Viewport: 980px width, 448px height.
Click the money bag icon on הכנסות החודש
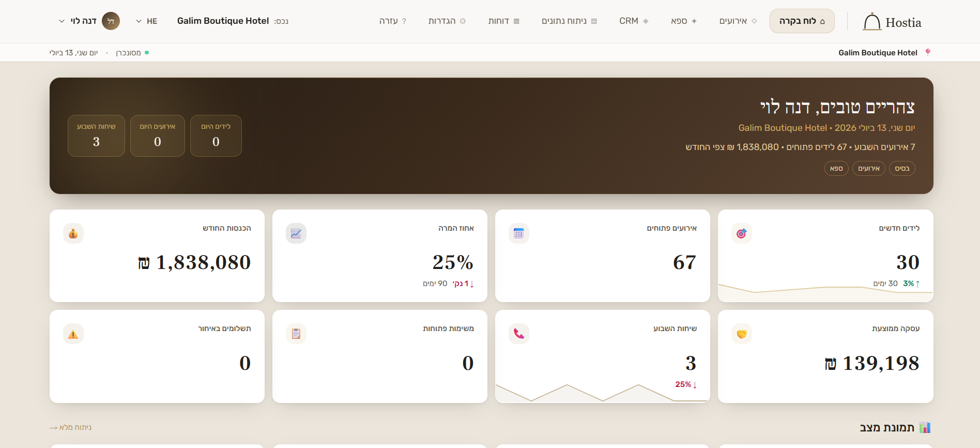73,233
